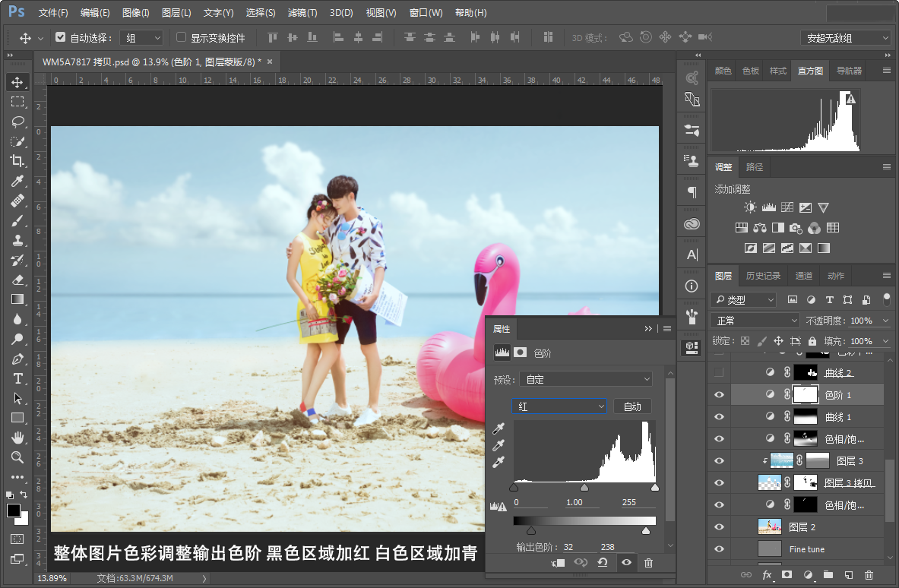Open workspace dropdown 安超无敌组
Screen dimensions: 899x588
pos(845,38)
